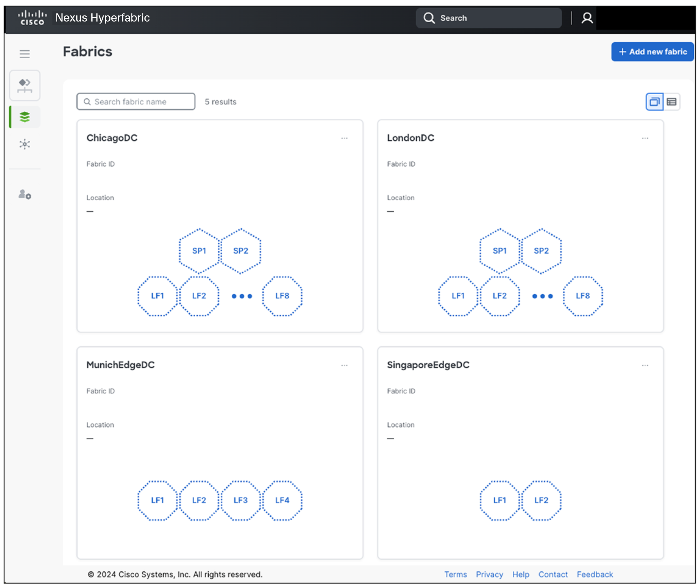Open the hub network sidebar icon
Image resolution: width=700 pixels, height=588 pixels.
coord(25,144)
